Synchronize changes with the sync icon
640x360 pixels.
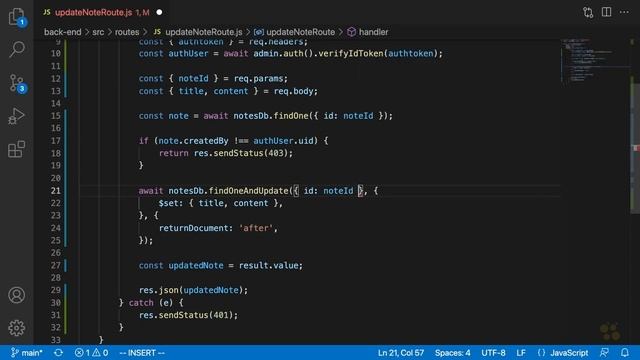pyautogui.click(x=58, y=353)
